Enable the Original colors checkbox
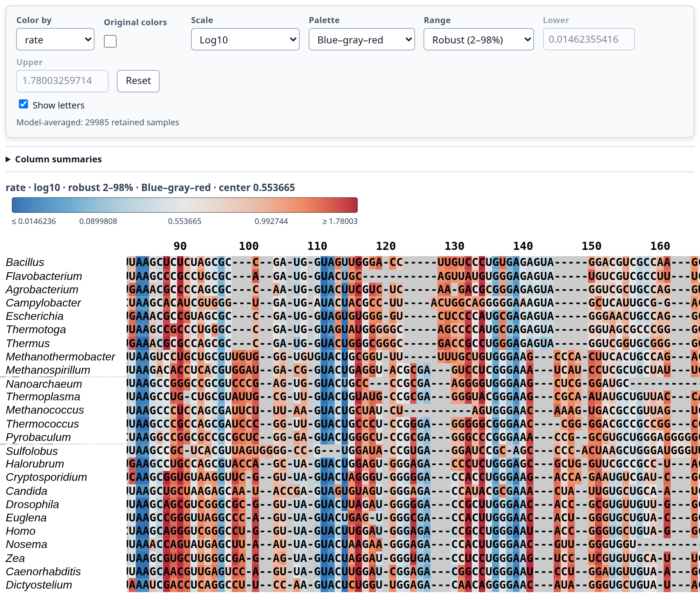This screenshot has width=700, height=611. 110,41
